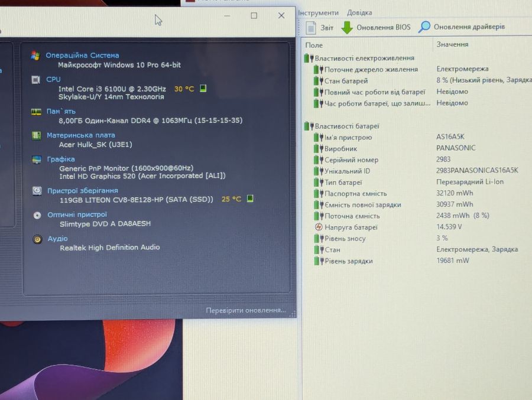This screenshot has height=400, width=532.
Task: Click the Поле column header
Action: (x=314, y=45)
